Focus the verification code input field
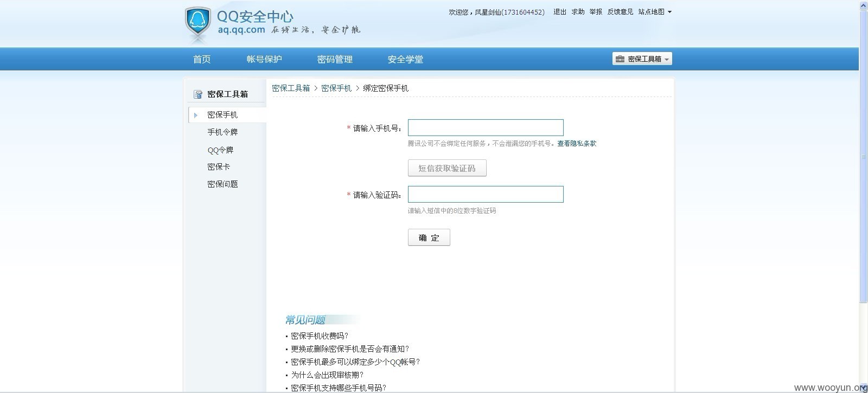Screen dimensions: 868x393 [486, 195]
